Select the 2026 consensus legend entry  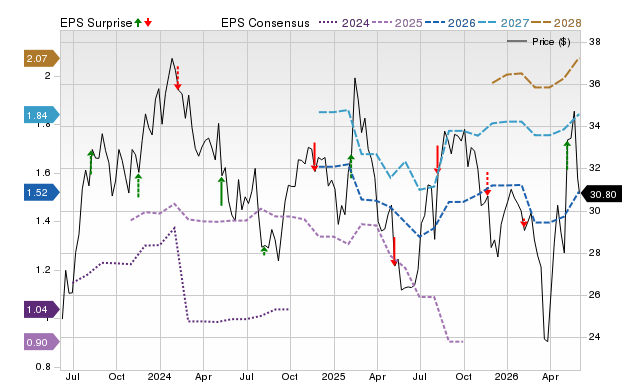tap(450, 23)
